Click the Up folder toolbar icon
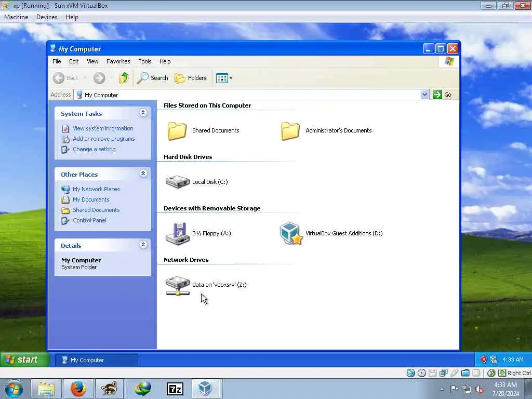 [124, 78]
